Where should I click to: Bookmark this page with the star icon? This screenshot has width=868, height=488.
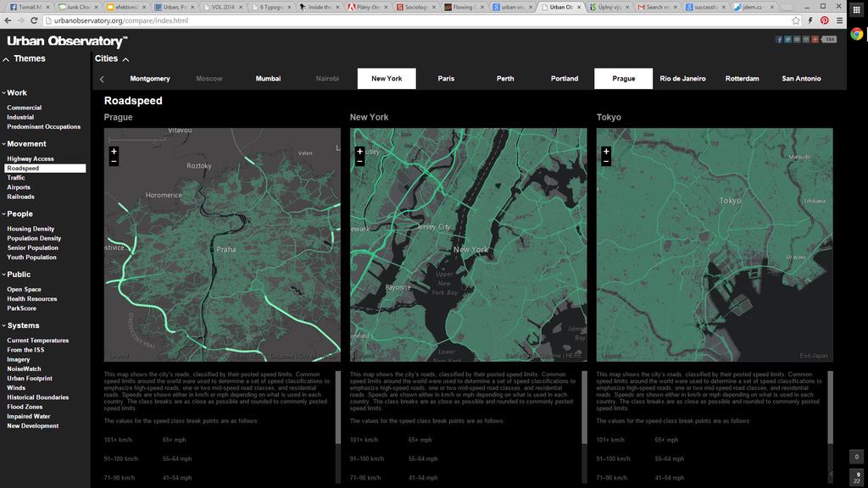pyautogui.click(x=796, y=20)
